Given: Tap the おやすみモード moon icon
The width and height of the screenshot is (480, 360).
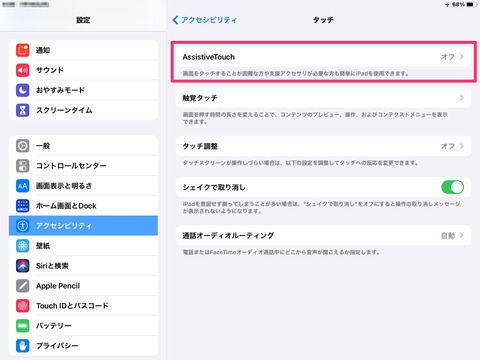Looking at the screenshot, I should (x=23, y=90).
